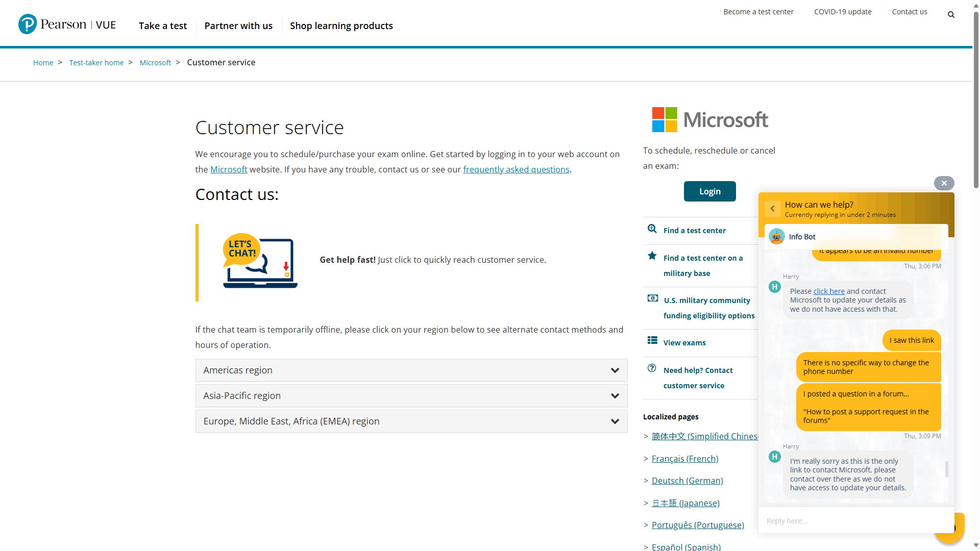This screenshot has width=980, height=551.
Task: Open the frequently asked questions link
Action: pyautogui.click(x=516, y=169)
